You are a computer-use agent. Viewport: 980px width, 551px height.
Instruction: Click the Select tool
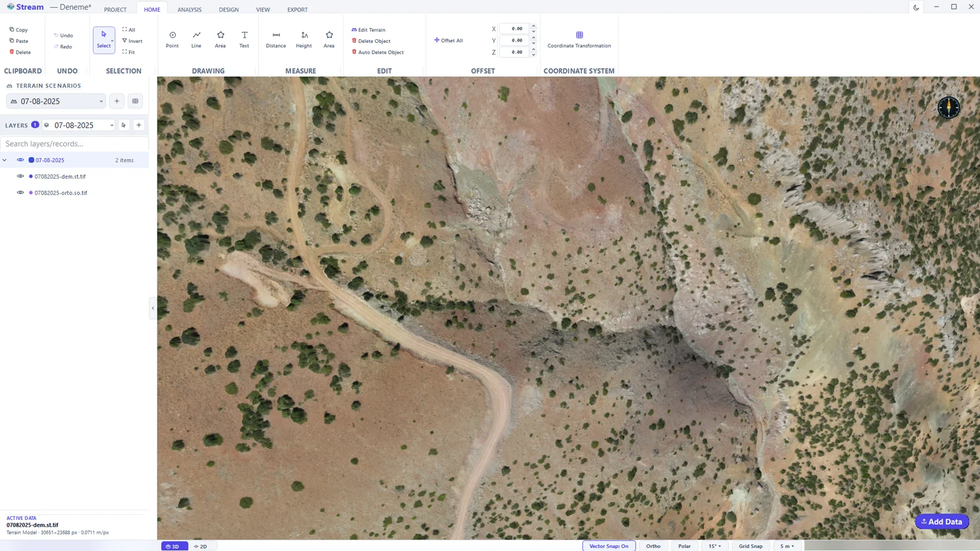(x=104, y=40)
